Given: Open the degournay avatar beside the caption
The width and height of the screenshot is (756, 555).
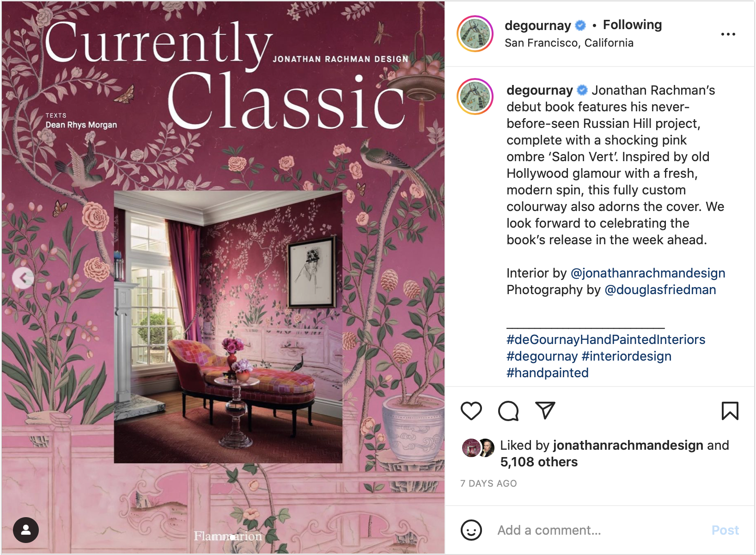Looking at the screenshot, I should pos(475,97).
